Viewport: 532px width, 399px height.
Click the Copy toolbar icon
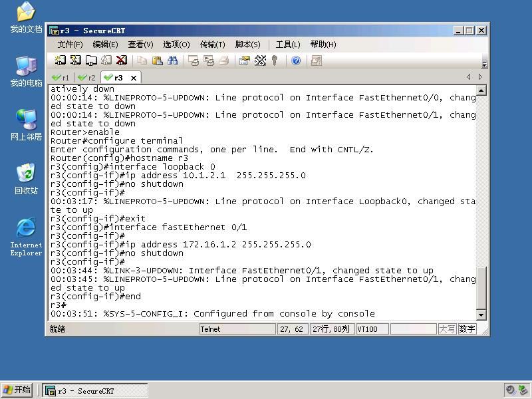pos(142,61)
